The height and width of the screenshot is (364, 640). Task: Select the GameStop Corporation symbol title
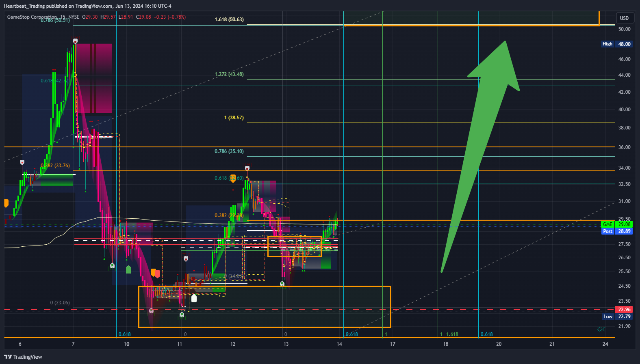32,17
